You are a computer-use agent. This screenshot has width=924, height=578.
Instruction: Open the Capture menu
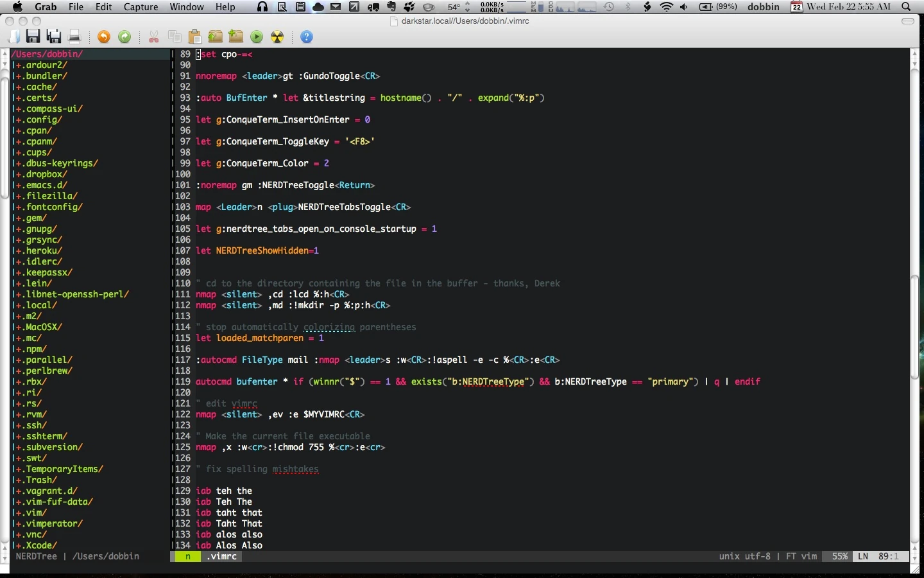pos(141,7)
